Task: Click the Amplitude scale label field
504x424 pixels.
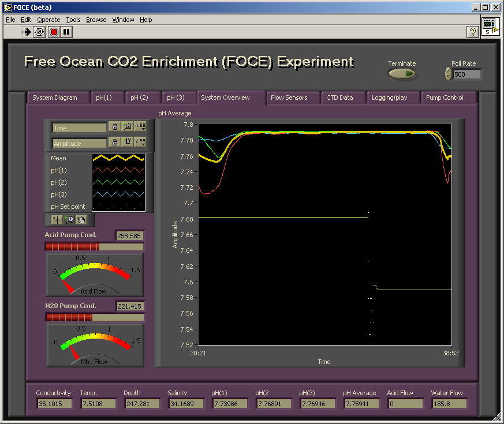Action: pos(79,143)
